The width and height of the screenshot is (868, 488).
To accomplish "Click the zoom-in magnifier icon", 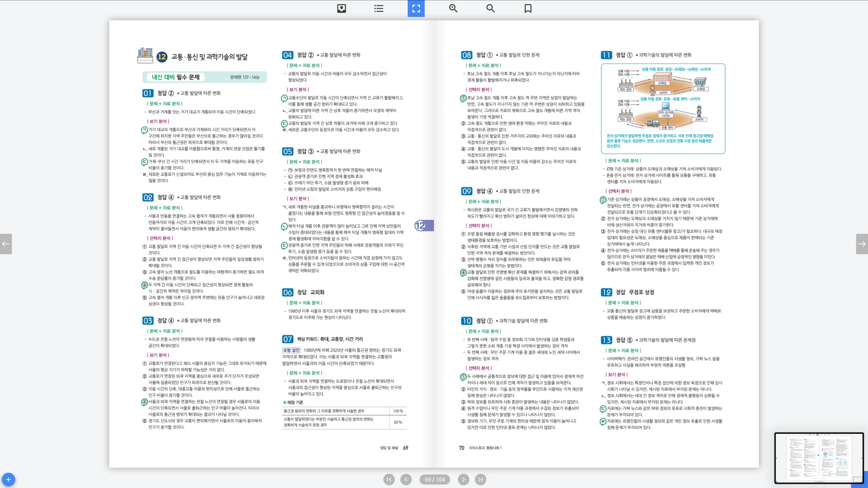I will (453, 8).
